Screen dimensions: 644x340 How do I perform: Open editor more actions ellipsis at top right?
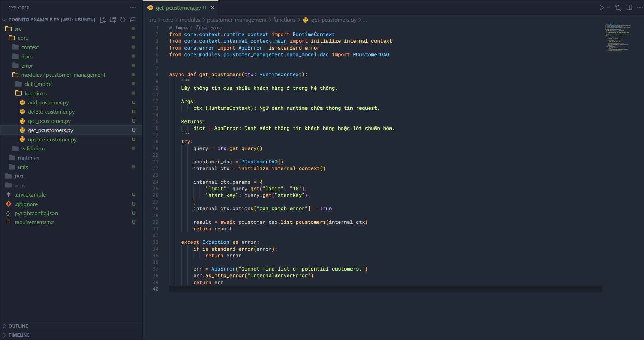coord(640,8)
